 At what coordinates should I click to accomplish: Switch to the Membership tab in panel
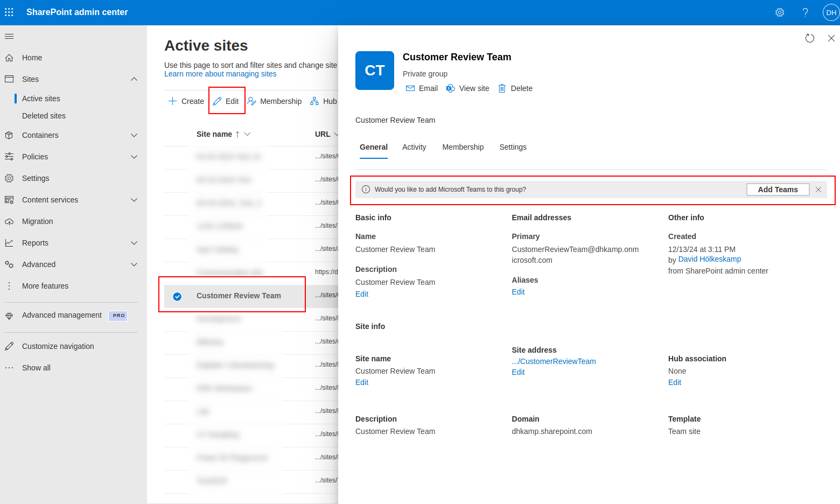[463, 147]
